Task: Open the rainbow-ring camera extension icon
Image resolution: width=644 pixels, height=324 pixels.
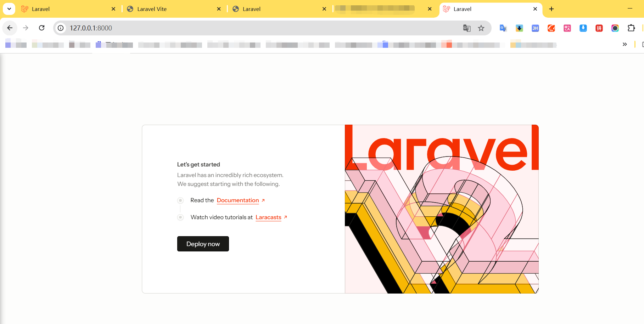Action: (x=615, y=28)
